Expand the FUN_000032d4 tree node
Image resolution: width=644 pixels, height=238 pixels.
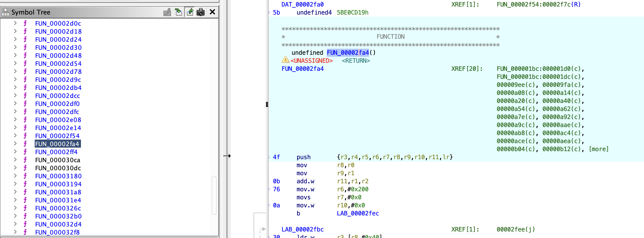point(15,224)
